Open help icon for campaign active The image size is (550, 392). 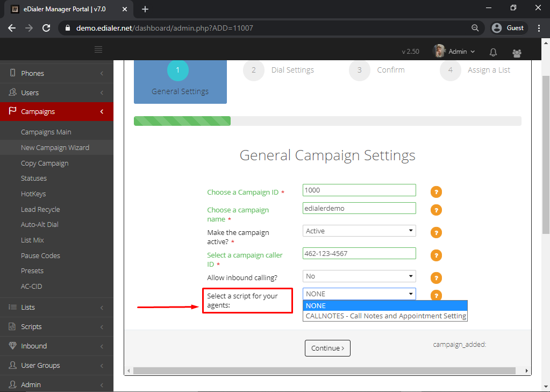[436, 233]
